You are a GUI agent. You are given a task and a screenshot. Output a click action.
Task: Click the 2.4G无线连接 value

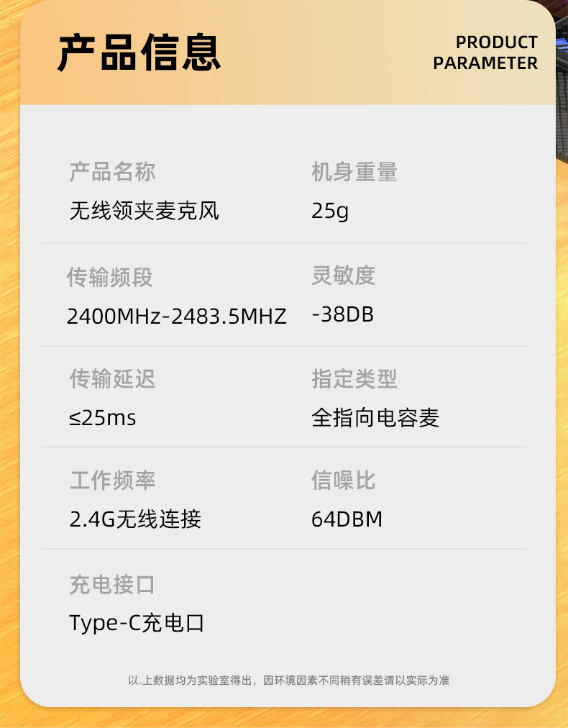[x=135, y=519]
